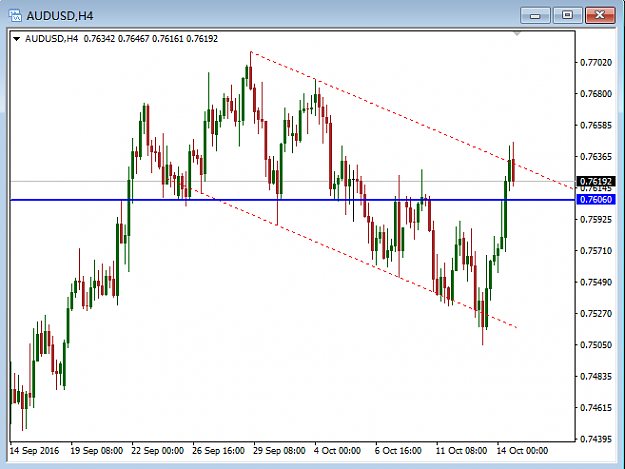Select the blue horizontal line label 0.76060
Viewport: 625px width, 469px height.
point(596,200)
